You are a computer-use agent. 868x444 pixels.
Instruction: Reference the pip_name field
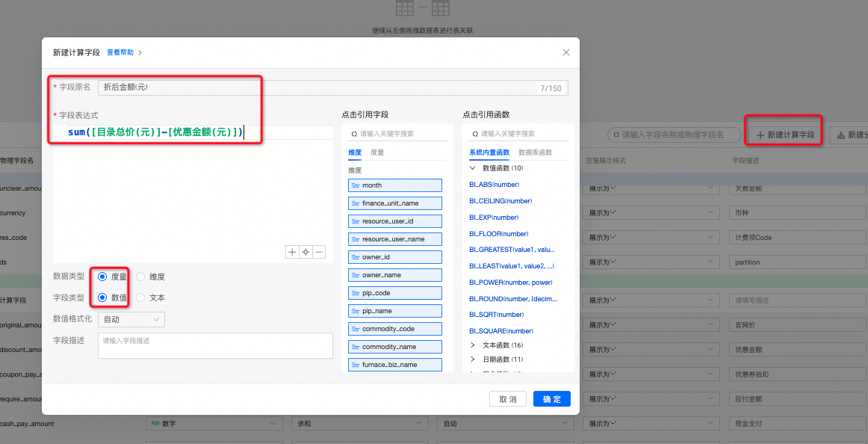(394, 311)
